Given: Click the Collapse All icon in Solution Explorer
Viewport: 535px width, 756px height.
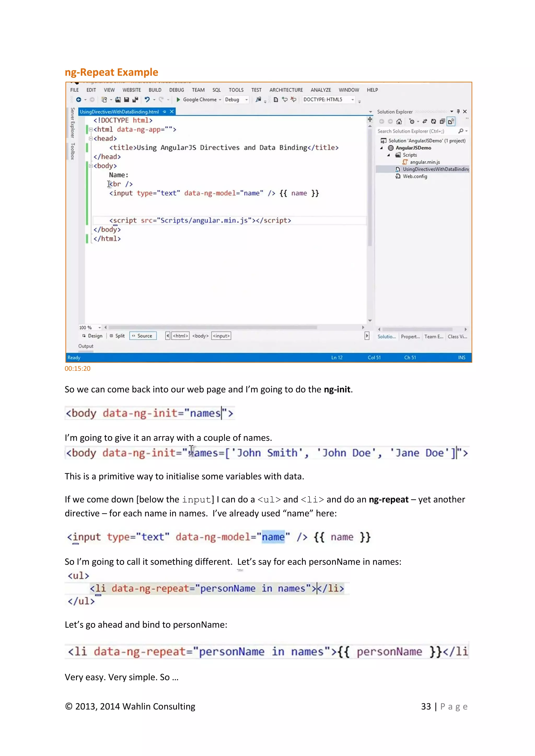Looking at the screenshot, I should click(x=442, y=121).
